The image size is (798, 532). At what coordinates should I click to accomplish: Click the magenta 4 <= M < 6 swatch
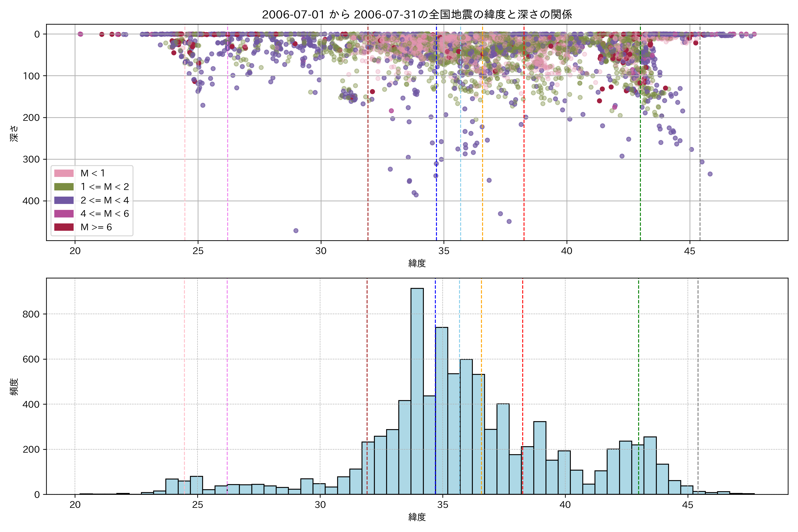click(64, 213)
